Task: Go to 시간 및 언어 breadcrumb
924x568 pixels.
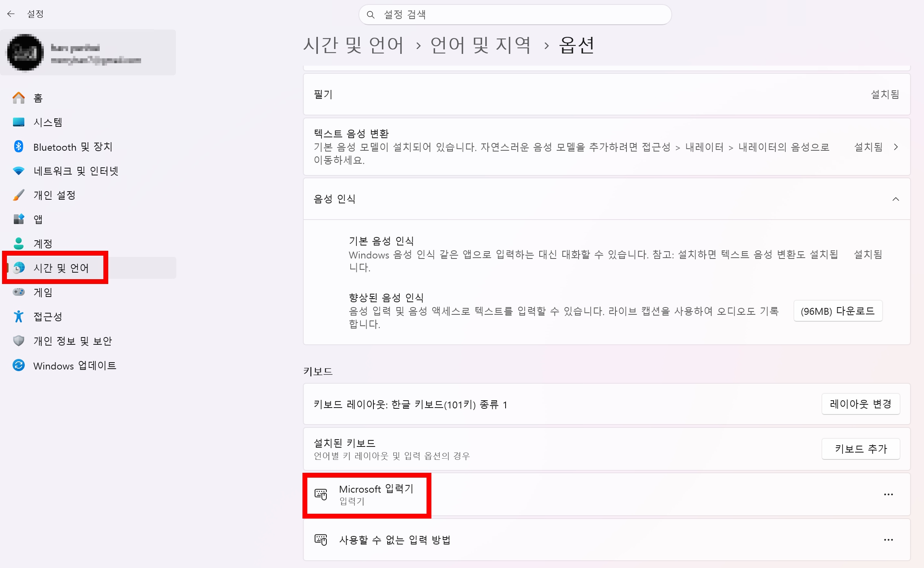Action: (x=353, y=45)
